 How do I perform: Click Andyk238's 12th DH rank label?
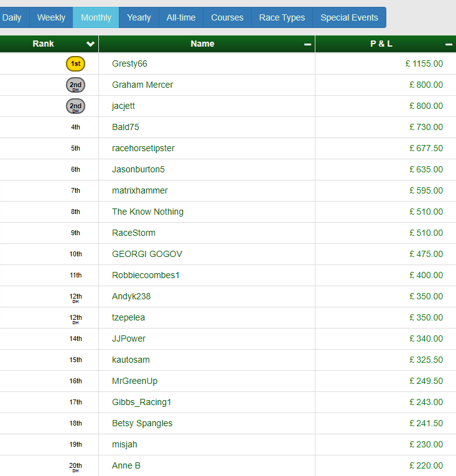(x=76, y=297)
